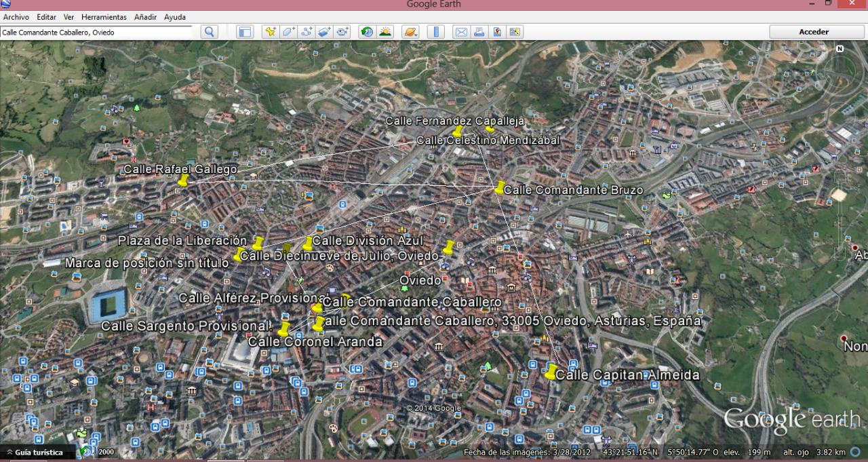Click the search field with Calle Comandante Caballero

pyautogui.click(x=95, y=32)
